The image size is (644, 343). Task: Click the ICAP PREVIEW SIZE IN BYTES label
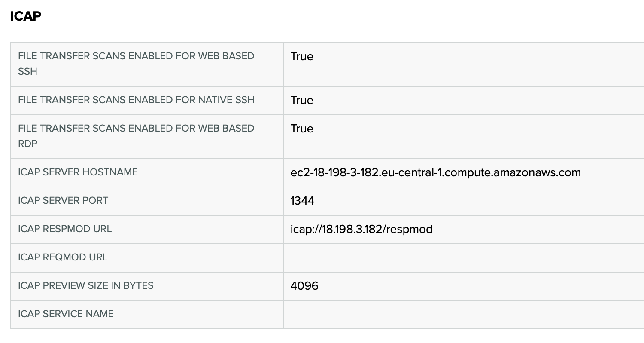(86, 285)
